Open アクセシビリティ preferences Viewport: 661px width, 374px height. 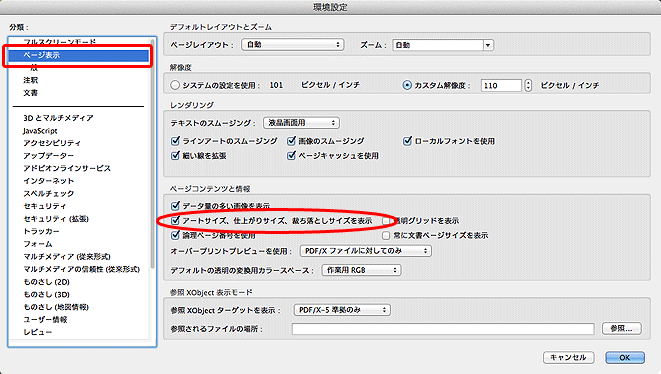click(52, 143)
